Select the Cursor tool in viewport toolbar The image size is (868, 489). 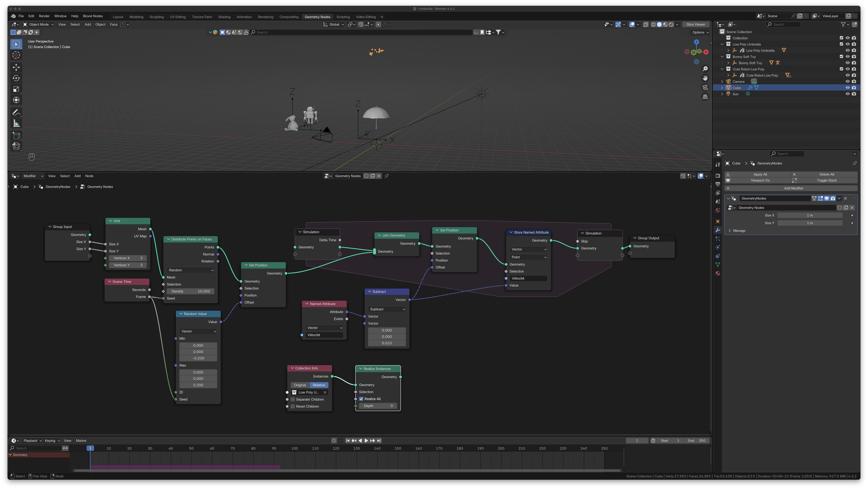point(16,55)
